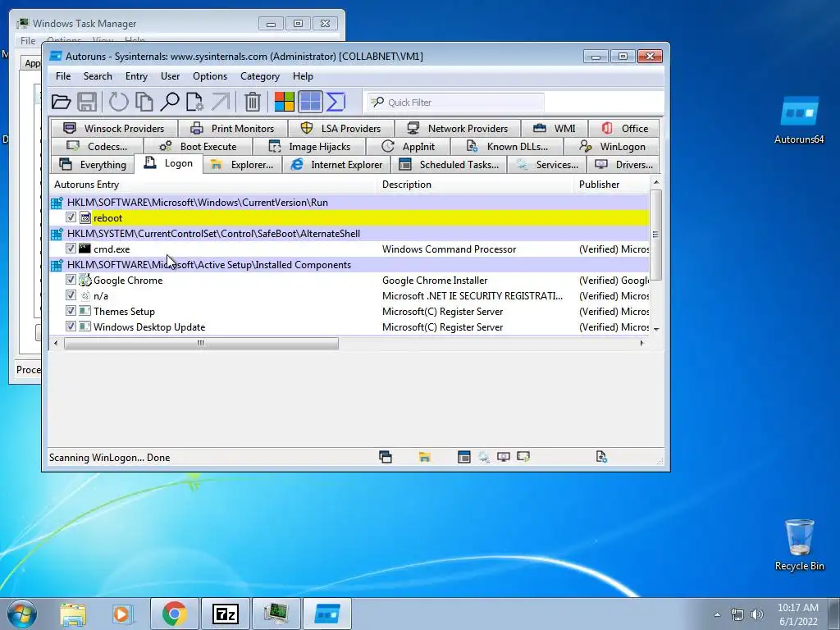Show hidden tray icons arrow

[x=717, y=614]
